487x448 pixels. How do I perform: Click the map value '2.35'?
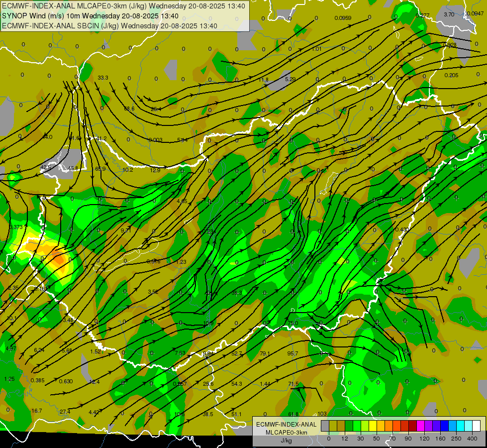click(x=13, y=288)
